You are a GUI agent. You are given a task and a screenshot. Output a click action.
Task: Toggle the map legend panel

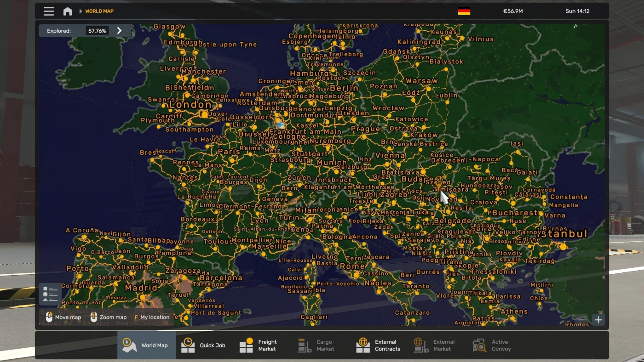pos(49,293)
